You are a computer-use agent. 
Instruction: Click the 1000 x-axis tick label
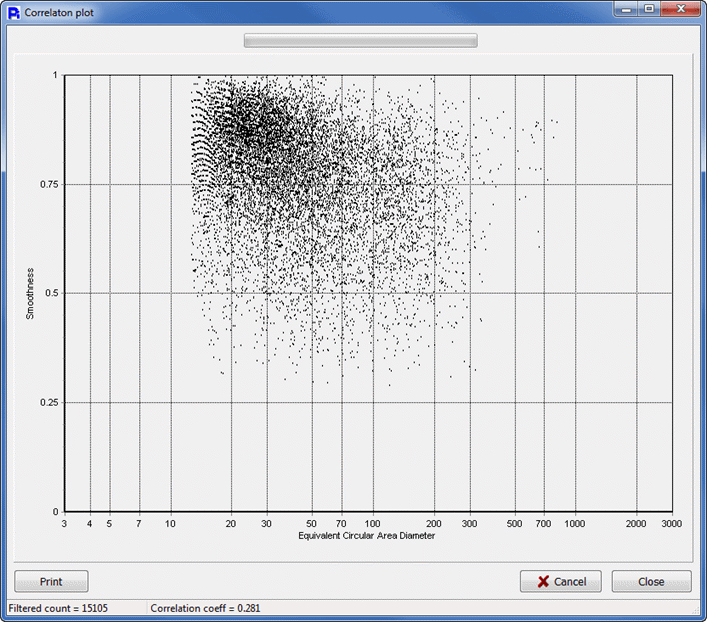tap(574, 524)
